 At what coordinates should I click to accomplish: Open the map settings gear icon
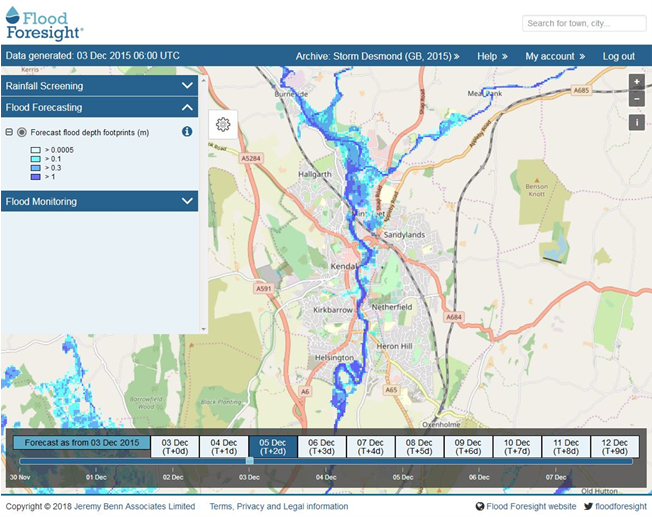pyautogui.click(x=222, y=123)
